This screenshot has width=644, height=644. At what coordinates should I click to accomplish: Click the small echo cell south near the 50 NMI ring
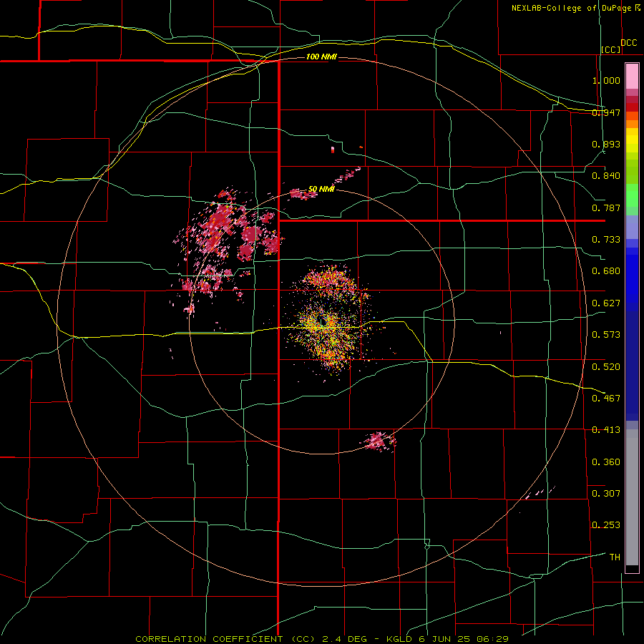pos(379,441)
